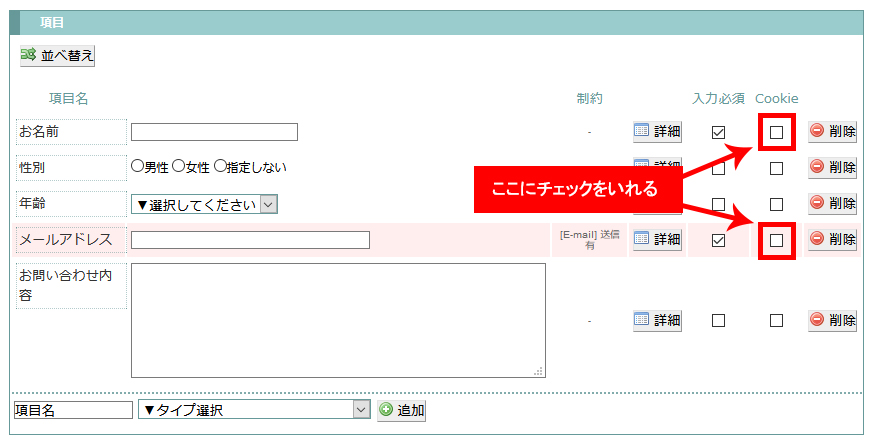
Task: Focus the new 項目名 input at bottom
Action: point(73,410)
